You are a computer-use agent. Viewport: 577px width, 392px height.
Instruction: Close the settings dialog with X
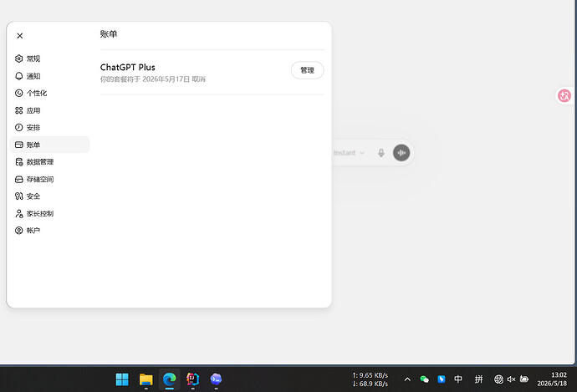tap(20, 36)
